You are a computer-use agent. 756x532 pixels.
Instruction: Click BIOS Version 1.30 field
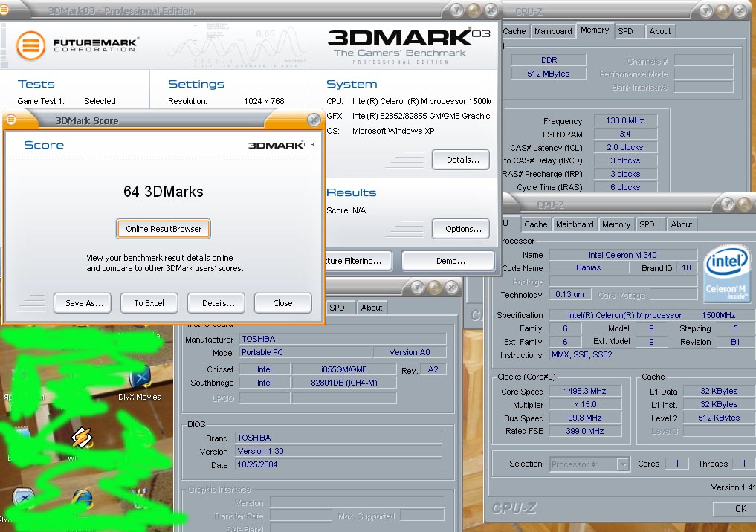[x=338, y=452]
